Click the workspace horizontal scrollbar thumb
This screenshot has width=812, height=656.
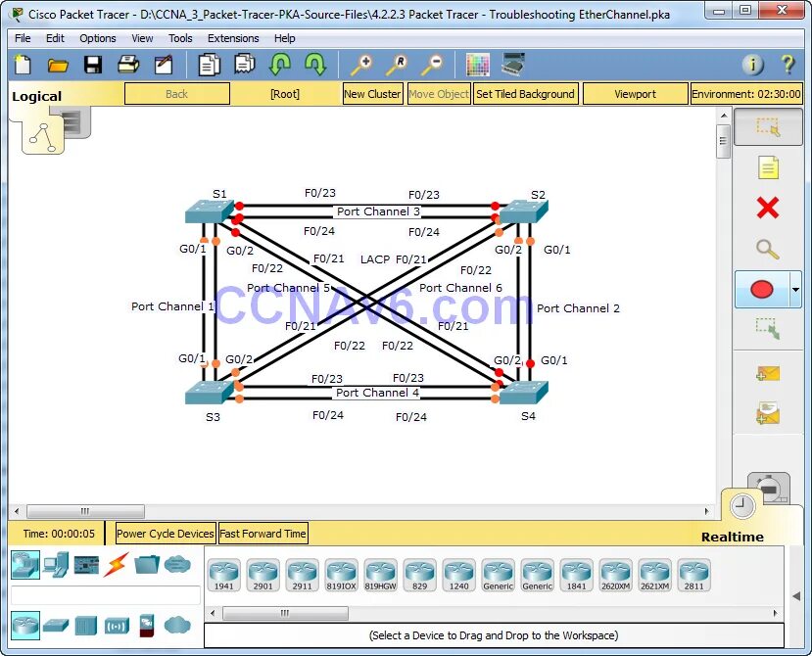(x=85, y=511)
